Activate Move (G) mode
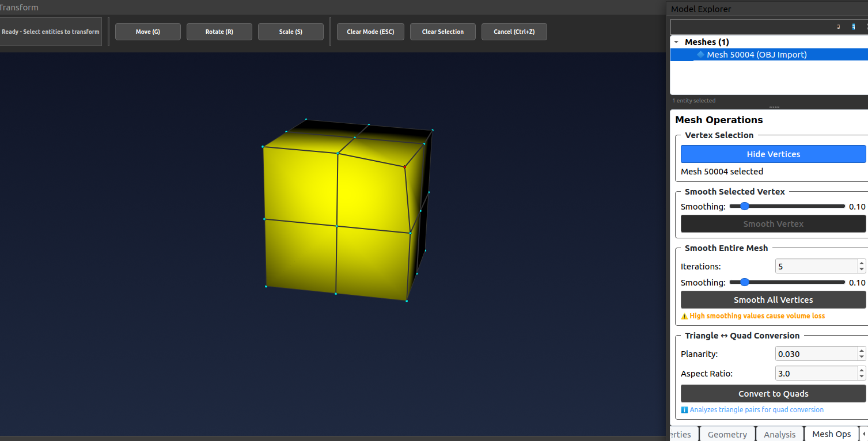The image size is (868, 441). tap(147, 32)
